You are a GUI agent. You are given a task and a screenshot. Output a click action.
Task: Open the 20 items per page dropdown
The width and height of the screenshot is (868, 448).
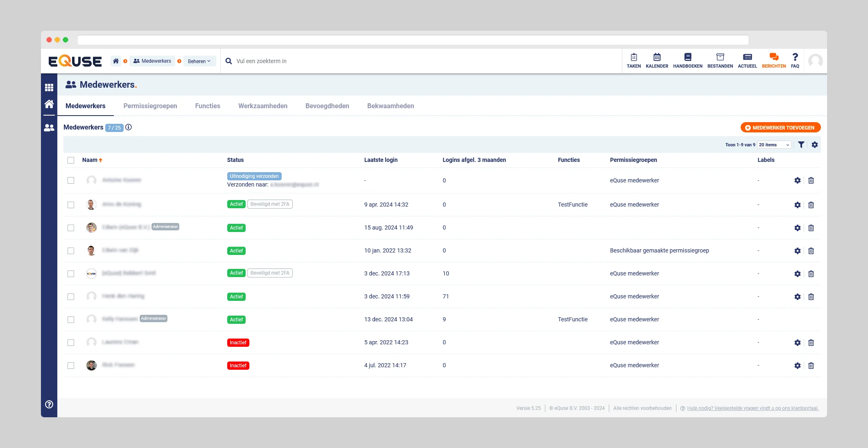774,145
